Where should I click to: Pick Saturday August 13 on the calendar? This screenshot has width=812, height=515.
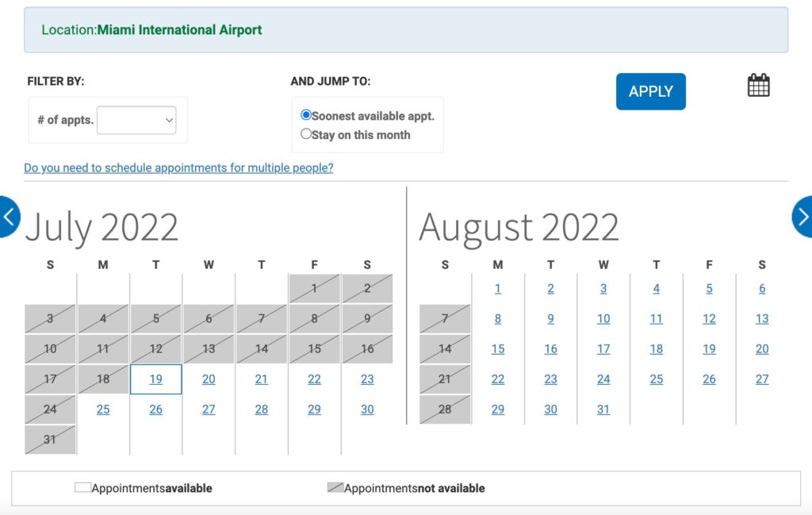761,318
